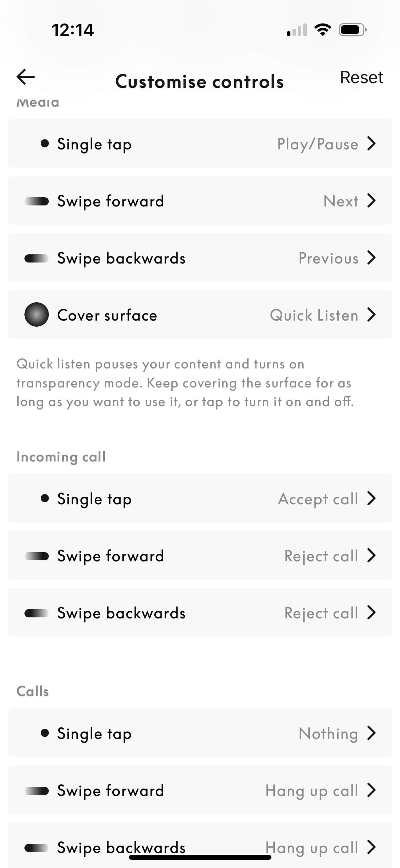This screenshot has height=868, width=400.
Task: Tap the Media Swipe forward gesture icon
Action: (x=37, y=201)
